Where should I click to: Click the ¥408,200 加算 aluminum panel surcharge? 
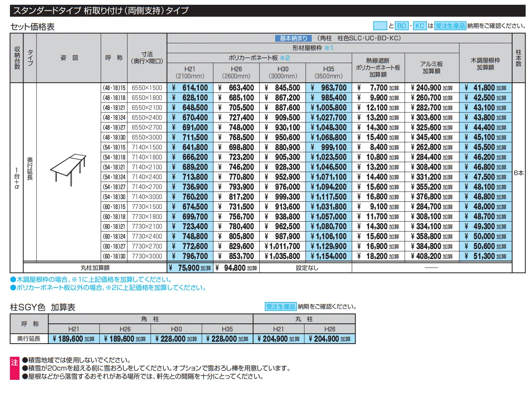[432, 256]
